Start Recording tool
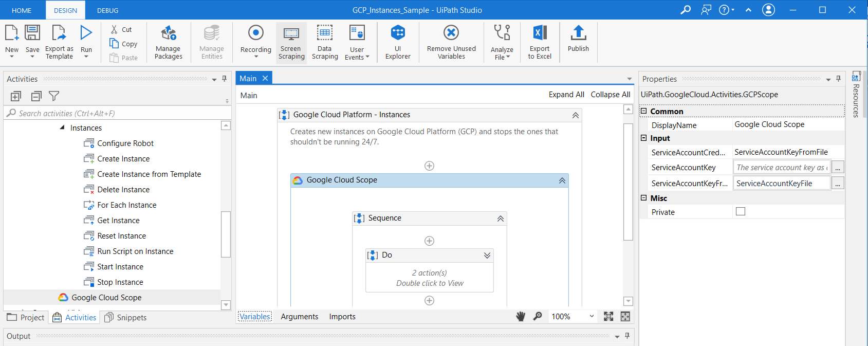Screen dimensions: 868x346 [255, 41]
